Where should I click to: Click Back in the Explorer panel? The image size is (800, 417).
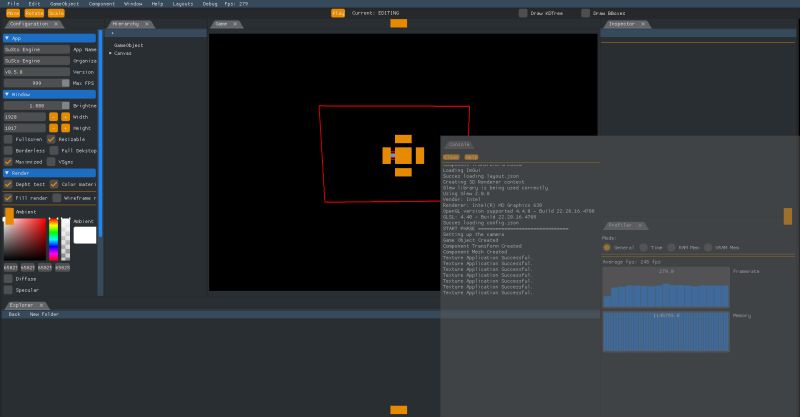(14, 314)
